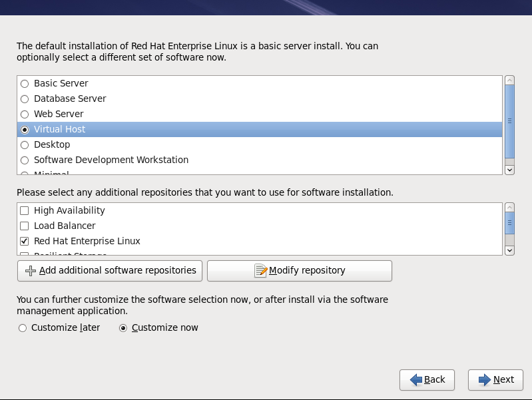Select the highlighted Virtual Host row
This screenshot has height=400, width=532.
click(260, 130)
